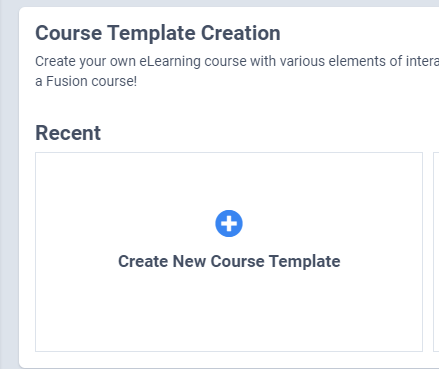Image resolution: width=439 pixels, height=369 pixels.
Task: Select the Create New Course Template label
Action: [x=229, y=261]
